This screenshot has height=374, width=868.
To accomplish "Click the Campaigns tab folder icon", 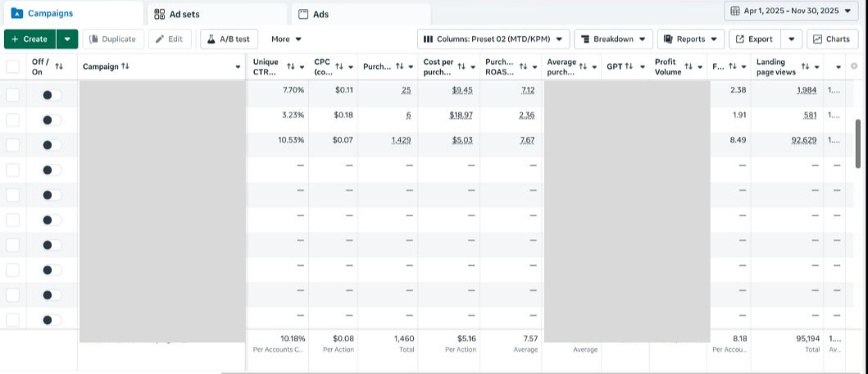I will point(16,13).
